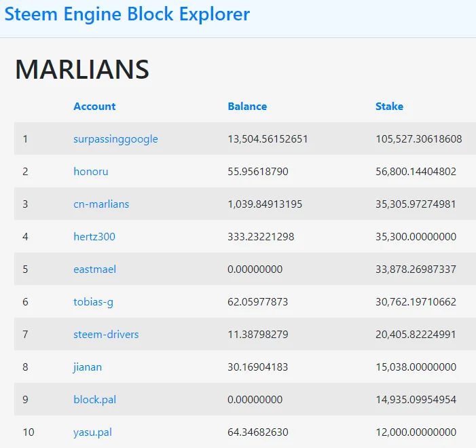Image resolution: width=476 pixels, height=448 pixels.
Task: Select stake value 35,305.97274981
Action: click(x=416, y=204)
